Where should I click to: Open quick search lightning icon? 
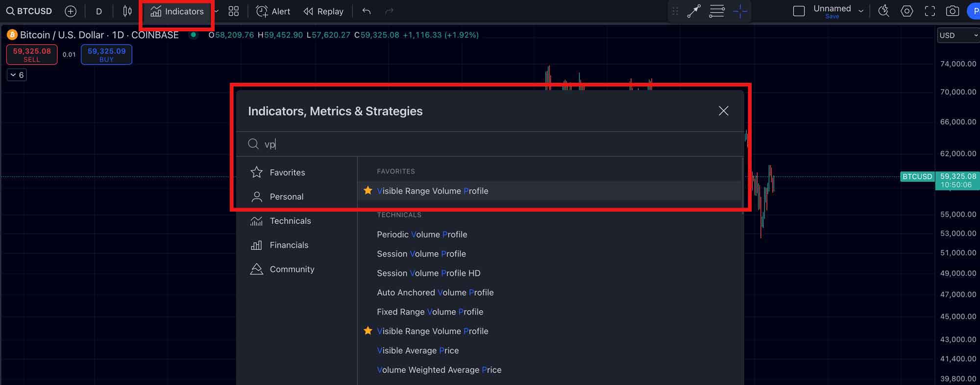tap(883, 11)
